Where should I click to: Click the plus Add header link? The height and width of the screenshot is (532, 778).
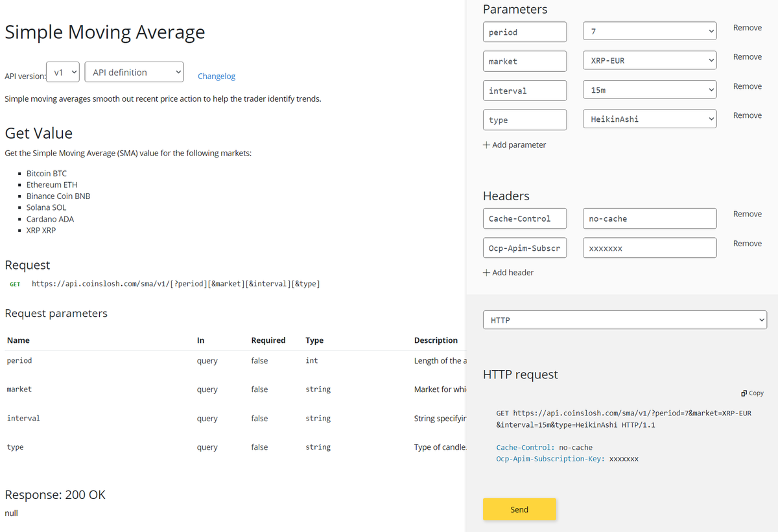(x=508, y=273)
